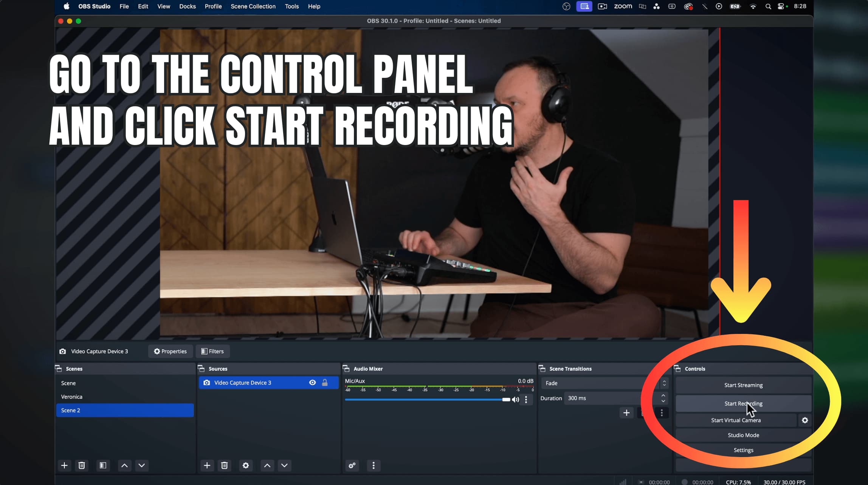Move the source up in Sources list

267,465
